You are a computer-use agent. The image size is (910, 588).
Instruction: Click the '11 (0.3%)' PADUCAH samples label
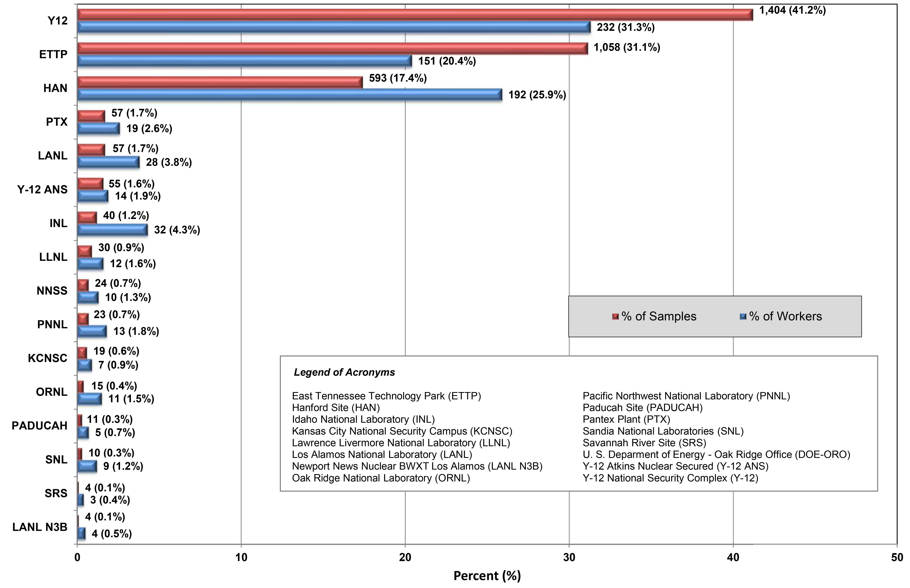click(110, 420)
